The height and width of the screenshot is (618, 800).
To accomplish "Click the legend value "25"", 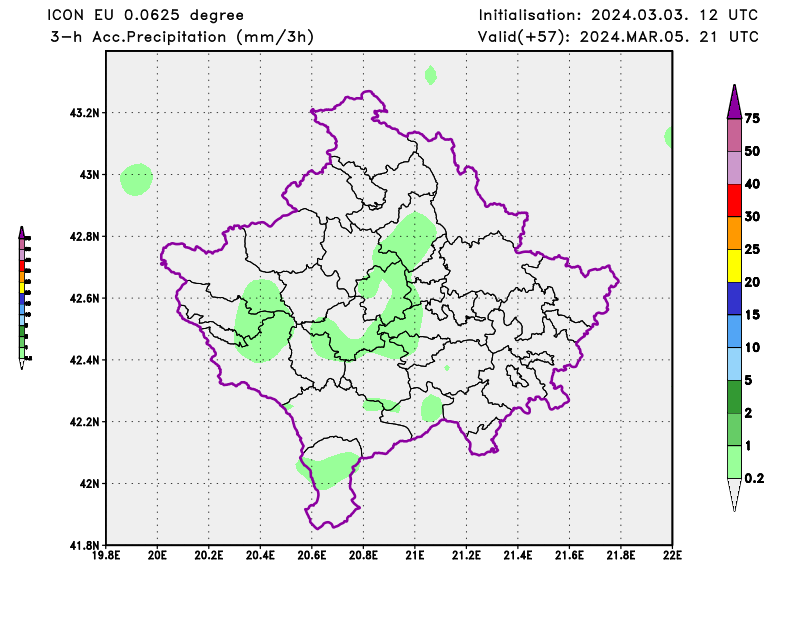I will tap(752, 249).
